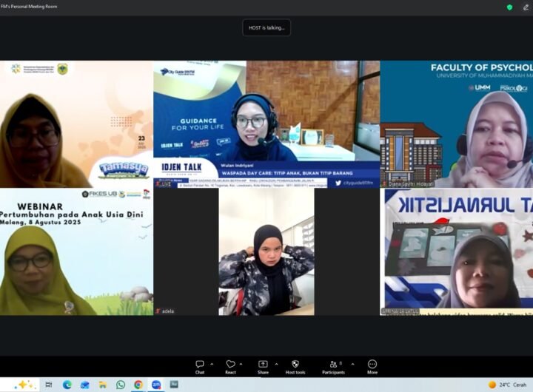The image size is (533, 392).
Task: Open WhatsApp from the taskbar
Action: 121,385
